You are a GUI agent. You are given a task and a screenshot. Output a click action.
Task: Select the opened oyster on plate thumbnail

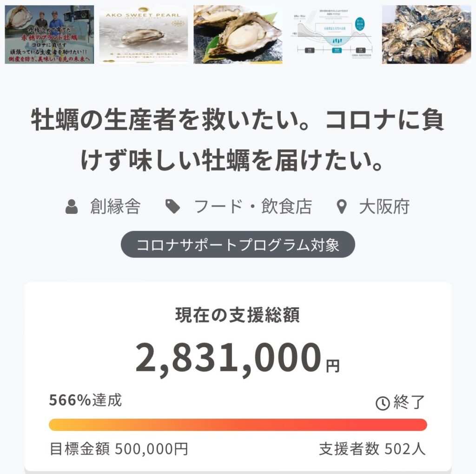[x=238, y=34]
